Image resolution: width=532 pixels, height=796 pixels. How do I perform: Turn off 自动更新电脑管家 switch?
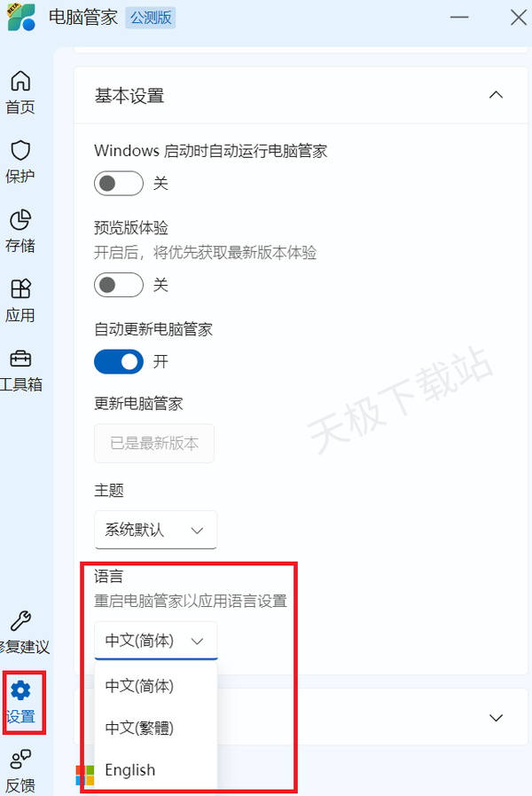[119, 361]
